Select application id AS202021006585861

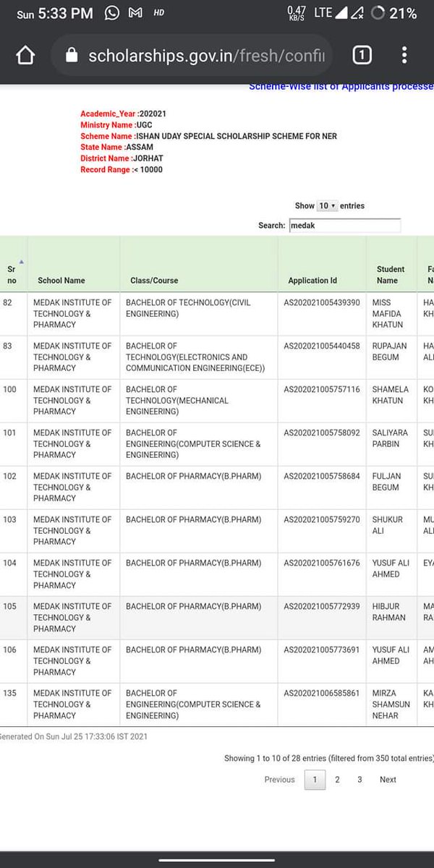click(321, 693)
